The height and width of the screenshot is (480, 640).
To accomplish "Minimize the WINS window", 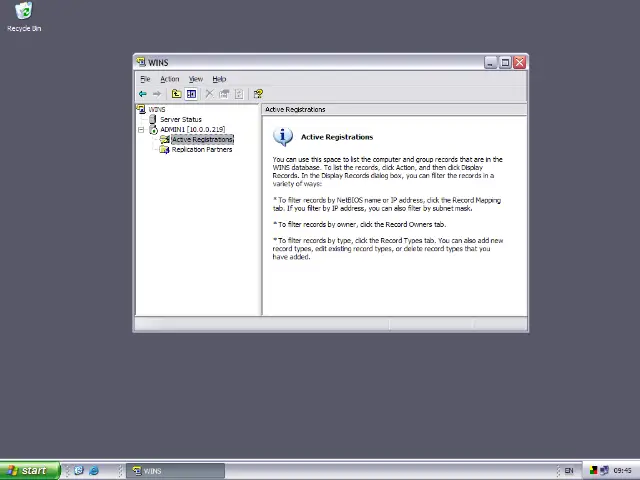I will click(x=491, y=62).
